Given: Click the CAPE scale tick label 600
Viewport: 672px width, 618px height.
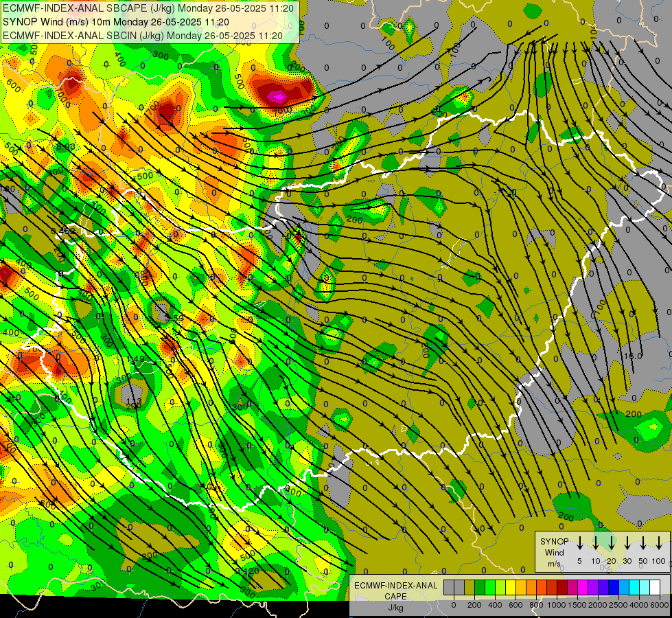Looking at the screenshot, I should pyautogui.click(x=515, y=605).
